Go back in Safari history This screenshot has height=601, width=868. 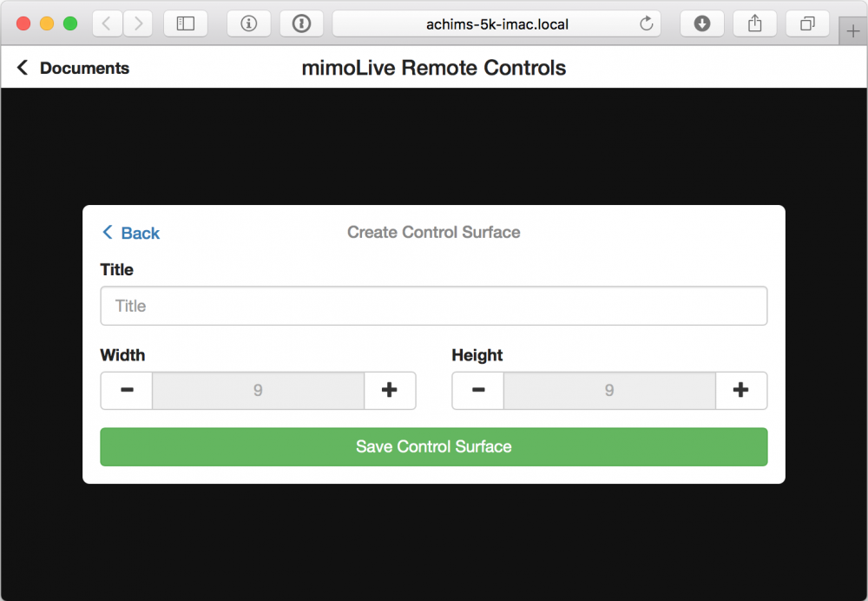point(107,23)
